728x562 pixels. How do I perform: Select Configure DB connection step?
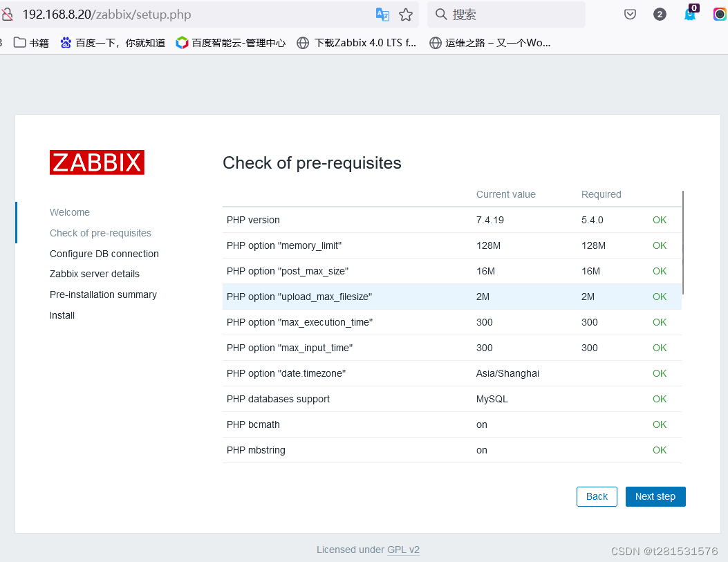pyautogui.click(x=104, y=254)
